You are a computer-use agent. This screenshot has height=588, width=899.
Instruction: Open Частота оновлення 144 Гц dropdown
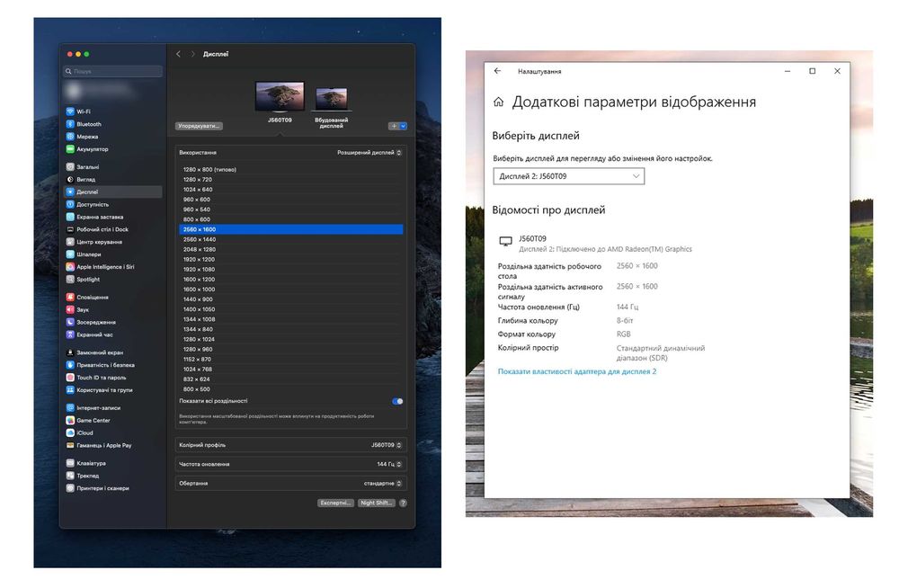388,464
